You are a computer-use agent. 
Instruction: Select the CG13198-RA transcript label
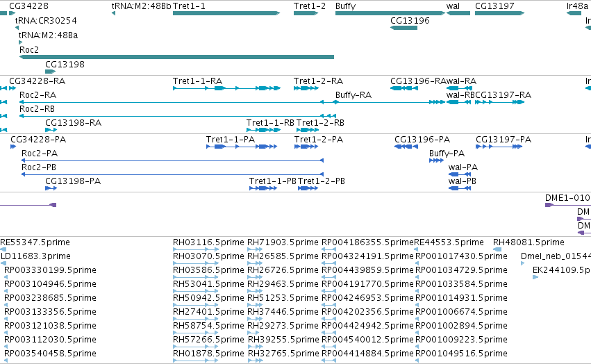[x=73, y=123]
